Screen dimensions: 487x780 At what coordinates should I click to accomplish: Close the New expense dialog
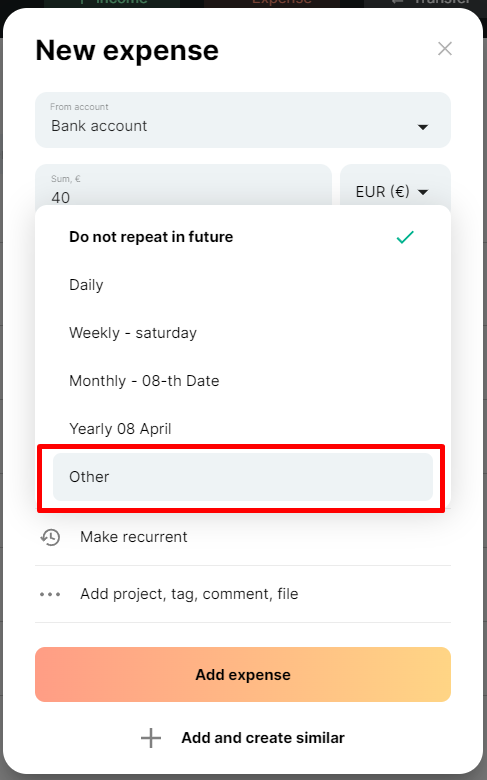click(x=444, y=49)
